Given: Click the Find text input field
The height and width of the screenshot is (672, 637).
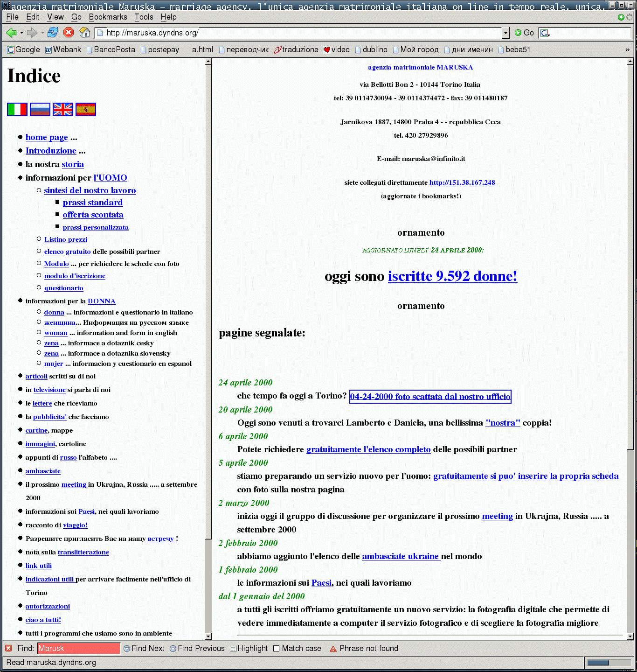Looking at the screenshot, I should (78, 648).
